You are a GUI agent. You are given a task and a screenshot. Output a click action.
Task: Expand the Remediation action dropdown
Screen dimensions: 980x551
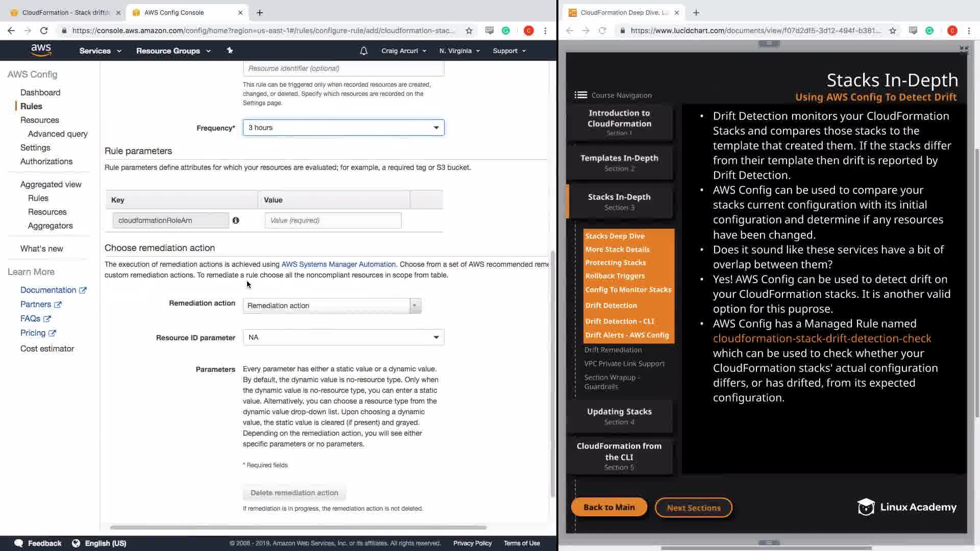[x=332, y=306]
